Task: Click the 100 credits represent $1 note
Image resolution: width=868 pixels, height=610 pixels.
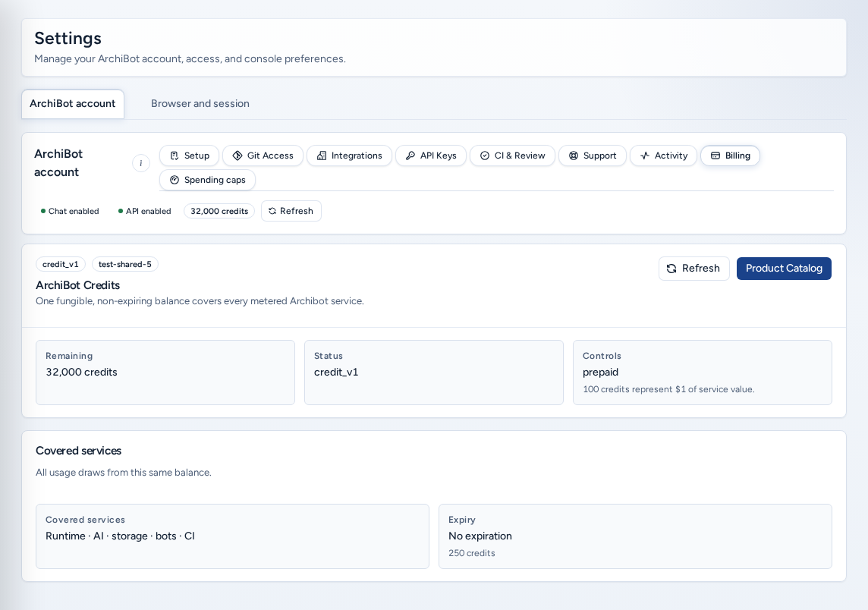Action: 668,389
